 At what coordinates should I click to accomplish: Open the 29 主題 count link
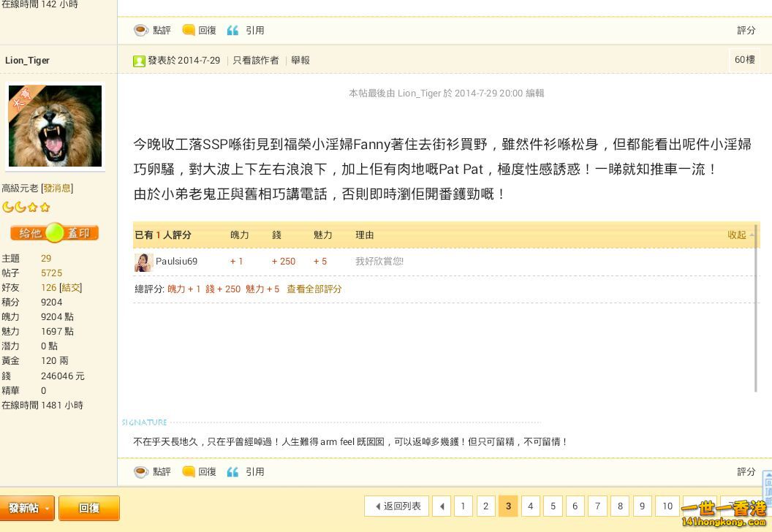tap(46, 259)
